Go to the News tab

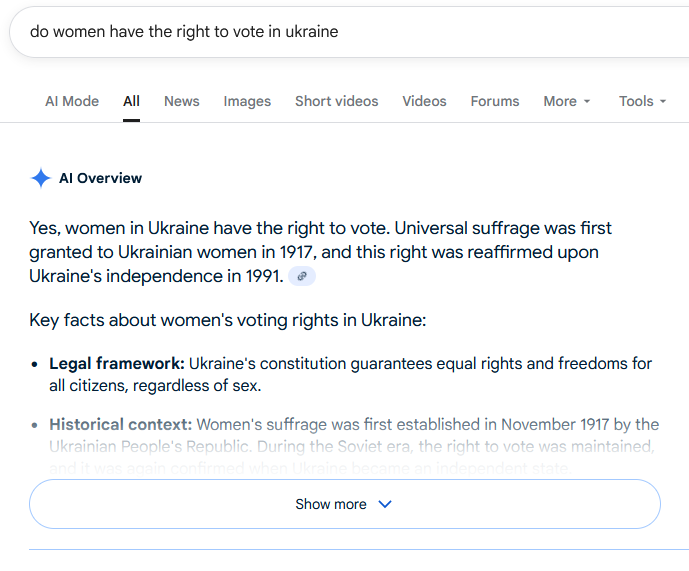point(182,101)
